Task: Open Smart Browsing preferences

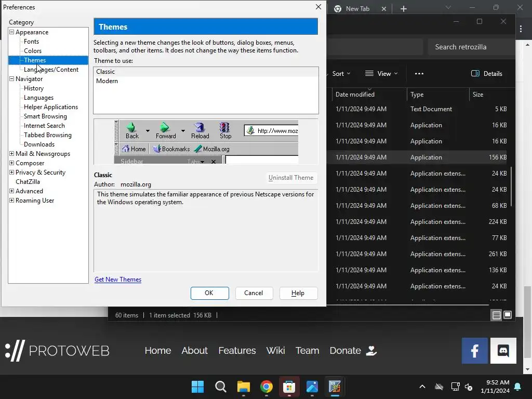Action: 45,116
